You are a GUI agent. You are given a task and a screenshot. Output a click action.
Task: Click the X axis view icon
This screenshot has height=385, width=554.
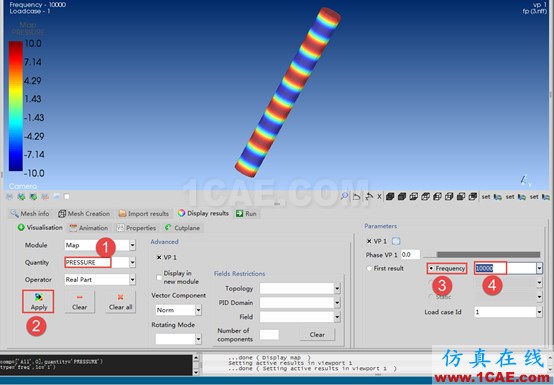[x=379, y=196]
